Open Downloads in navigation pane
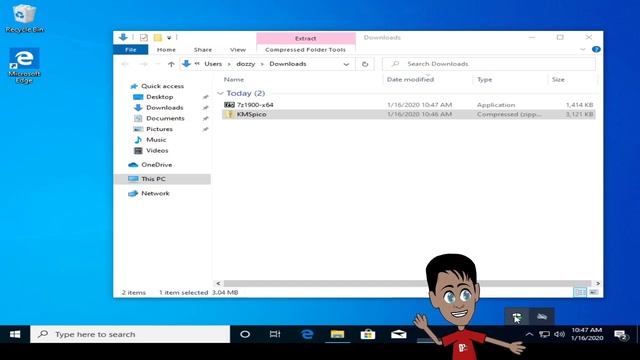This screenshot has height=360, width=640. (164, 107)
